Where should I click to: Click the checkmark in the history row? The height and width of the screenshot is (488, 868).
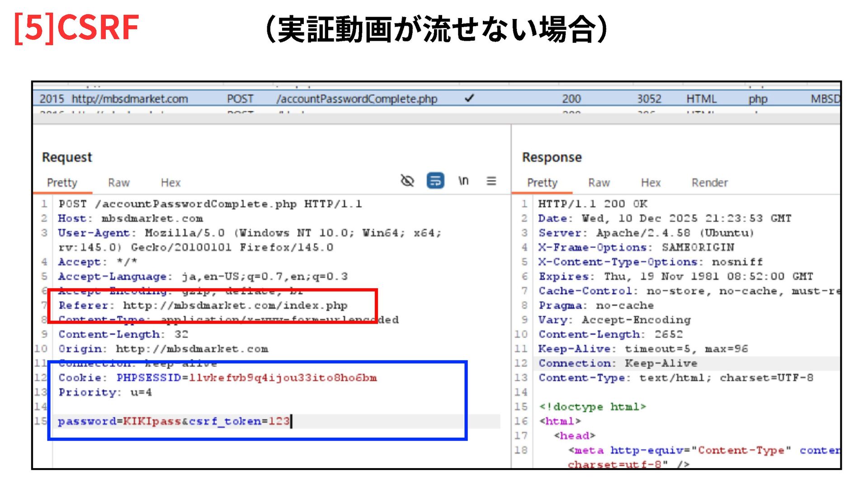(469, 98)
